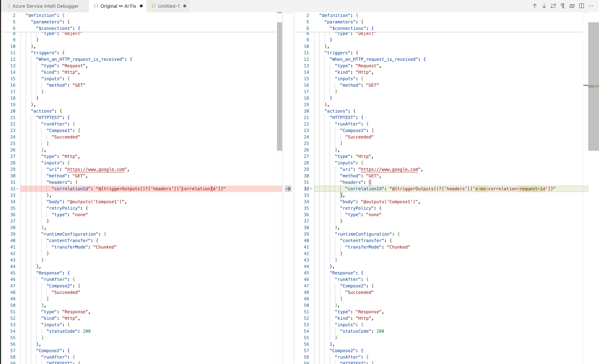Image resolution: width=599 pixels, height=364 pixels.
Task: Open the google.com link in the left pane
Action: [96, 169]
